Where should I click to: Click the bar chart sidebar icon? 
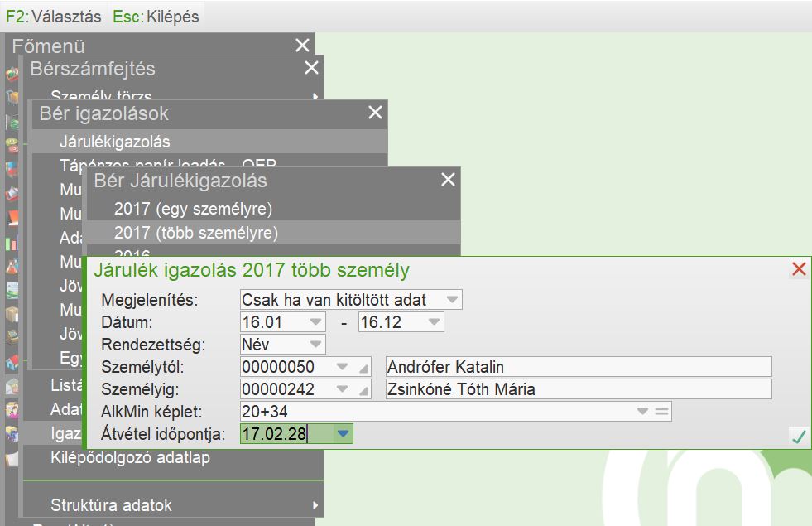coord(12,243)
